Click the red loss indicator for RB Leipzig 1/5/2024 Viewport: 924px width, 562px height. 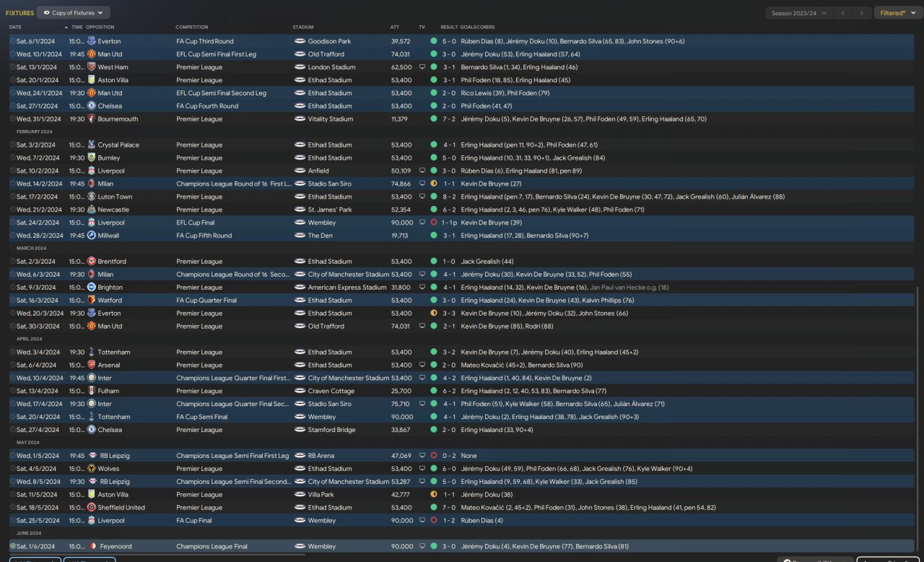click(x=434, y=456)
